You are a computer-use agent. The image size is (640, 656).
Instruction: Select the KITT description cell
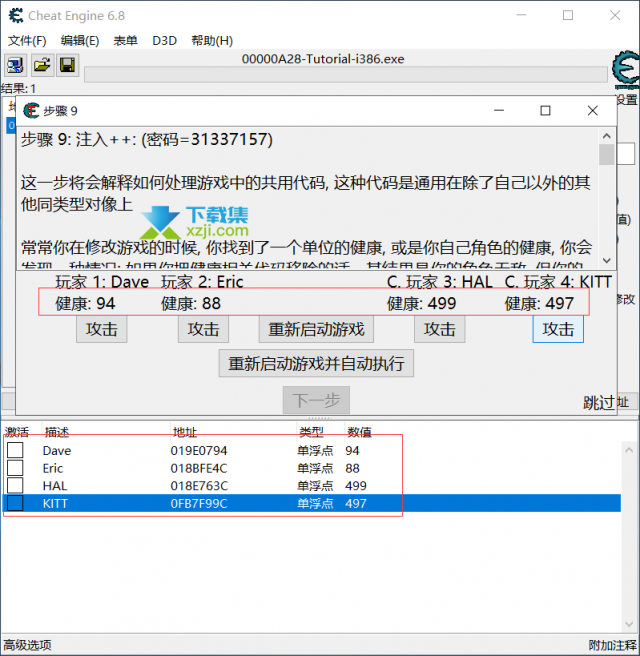tap(55, 503)
